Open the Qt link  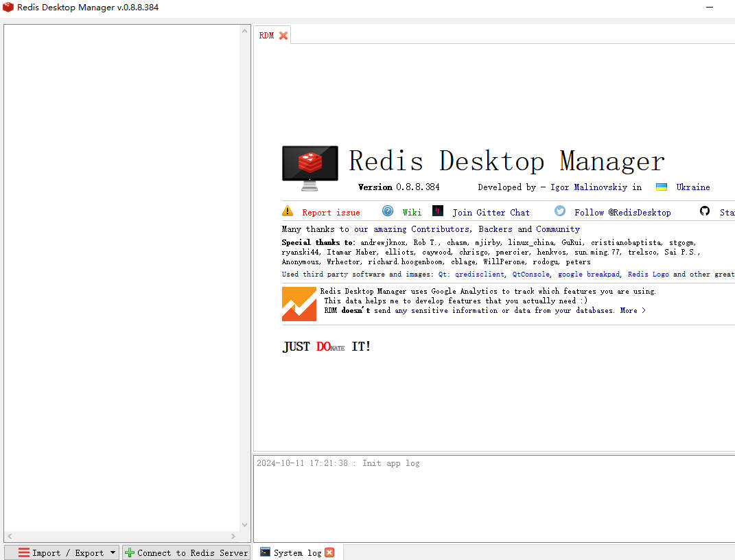click(x=443, y=275)
